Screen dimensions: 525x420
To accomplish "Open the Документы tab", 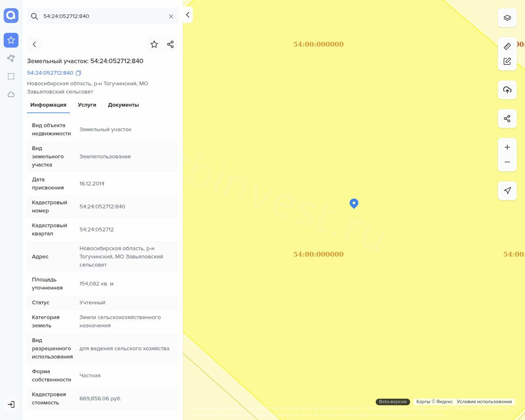I will (x=123, y=105).
